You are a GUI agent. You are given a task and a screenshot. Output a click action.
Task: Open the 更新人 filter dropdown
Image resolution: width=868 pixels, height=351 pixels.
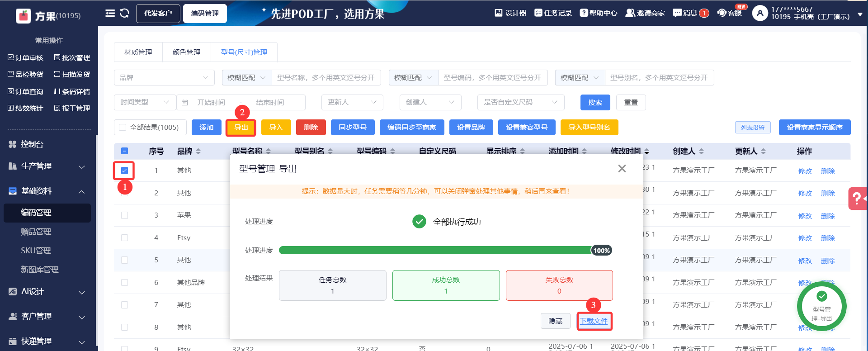[x=352, y=103]
